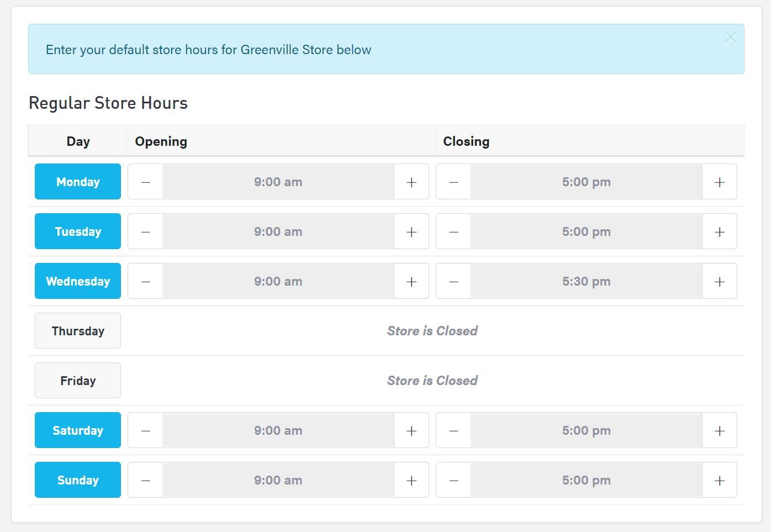Image resolution: width=771 pixels, height=532 pixels.
Task: Increase Saturday opening time using plus control
Action: [411, 430]
